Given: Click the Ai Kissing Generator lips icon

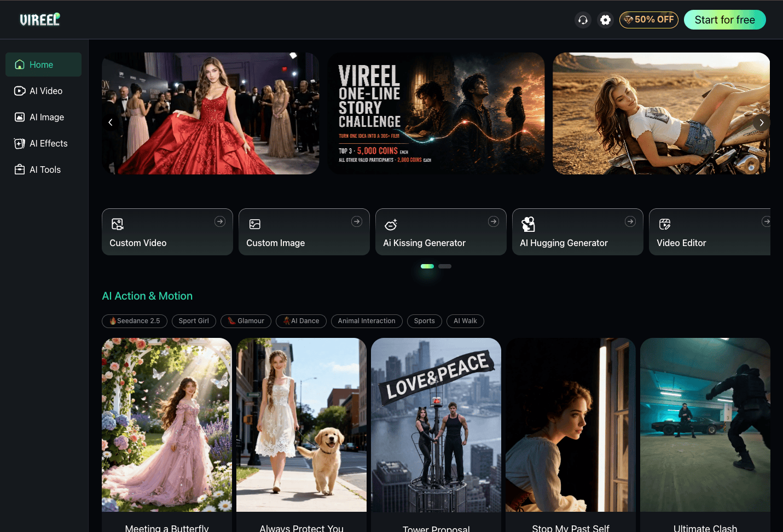Looking at the screenshot, I should [x=391, y=224].
